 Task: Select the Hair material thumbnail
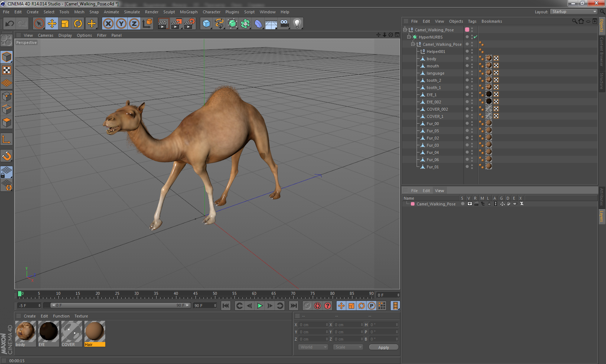click(x=95, y=332)
